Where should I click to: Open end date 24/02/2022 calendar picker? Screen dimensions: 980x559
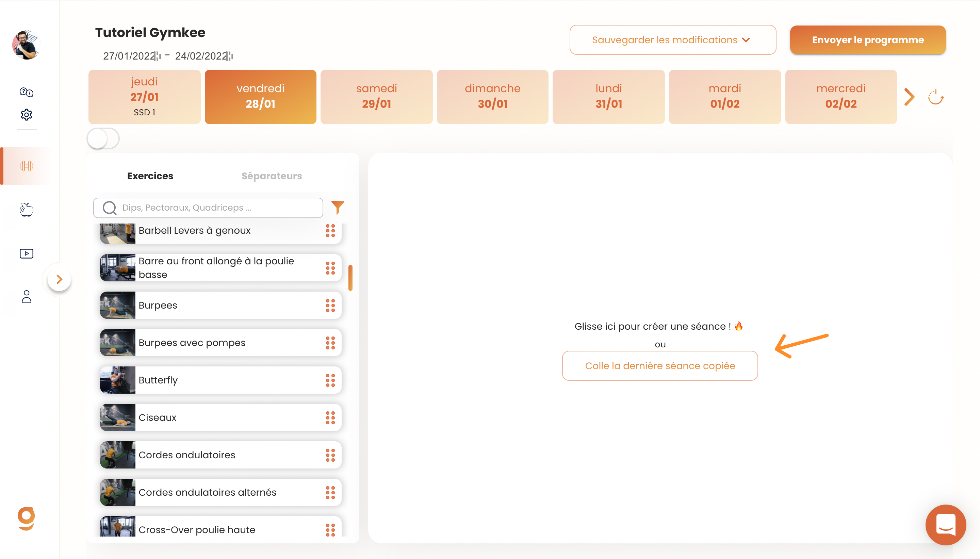pyautogui.click(x=230, y=56)
